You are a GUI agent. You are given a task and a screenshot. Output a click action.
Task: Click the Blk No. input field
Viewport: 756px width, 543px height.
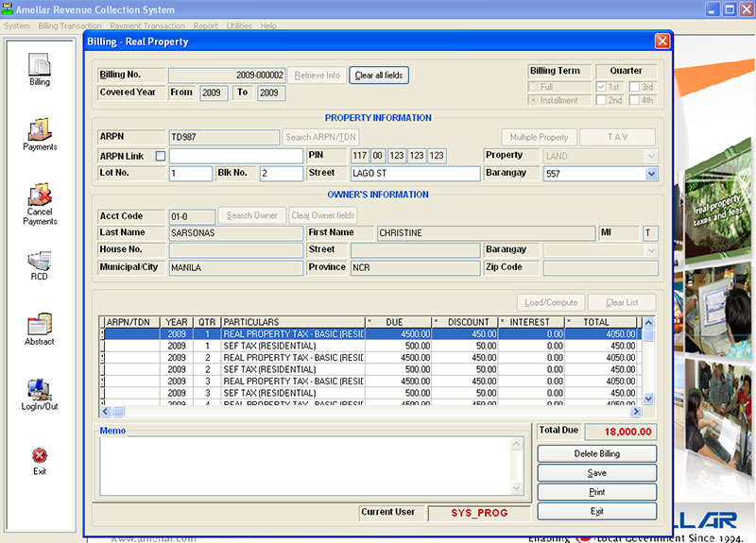pyautogui.click(x=282, y=174)
